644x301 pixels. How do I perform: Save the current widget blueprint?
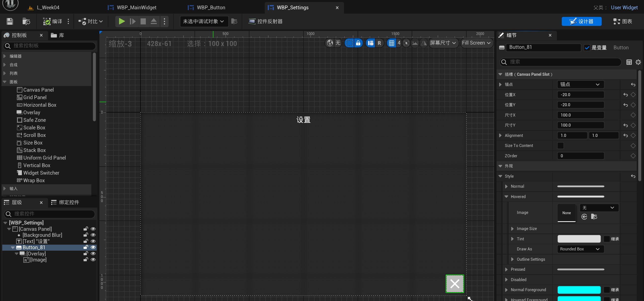click(10, 21)
